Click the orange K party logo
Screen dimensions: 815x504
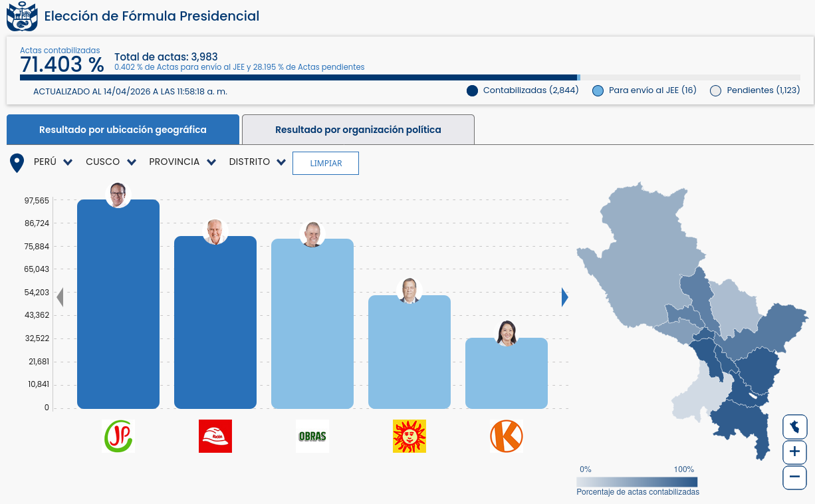[x=507, y=436]
